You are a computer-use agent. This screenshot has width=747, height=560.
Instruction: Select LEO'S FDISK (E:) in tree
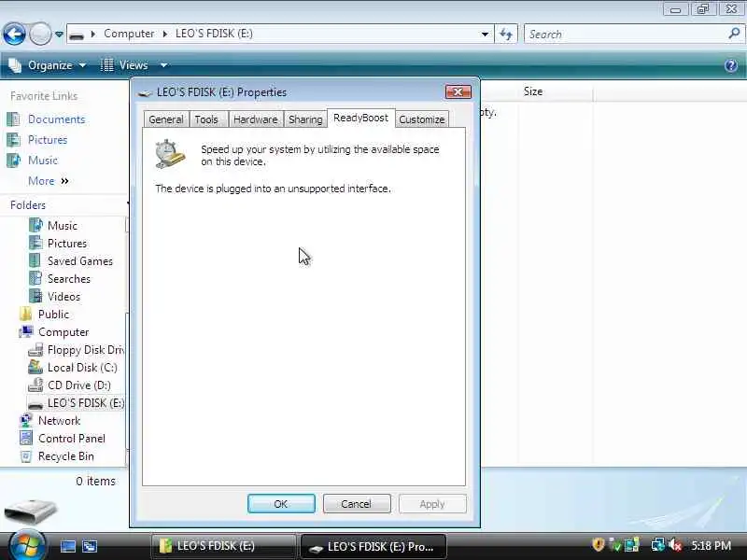[x=86, y=403]
